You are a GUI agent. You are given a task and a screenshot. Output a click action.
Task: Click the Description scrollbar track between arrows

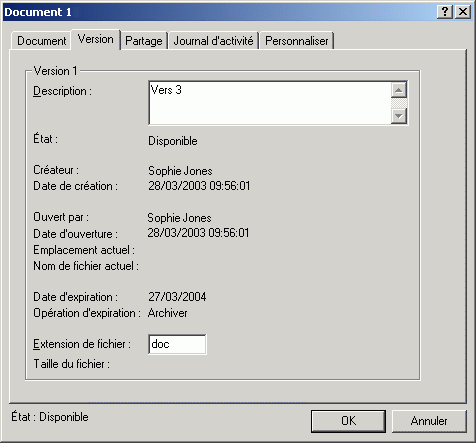399,103
